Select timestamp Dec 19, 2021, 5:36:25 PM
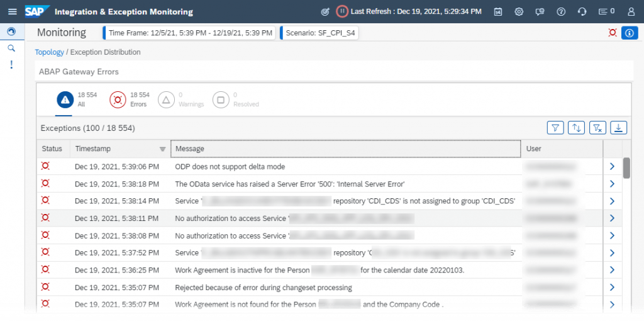Screen dimensions: 644x321 116,270
